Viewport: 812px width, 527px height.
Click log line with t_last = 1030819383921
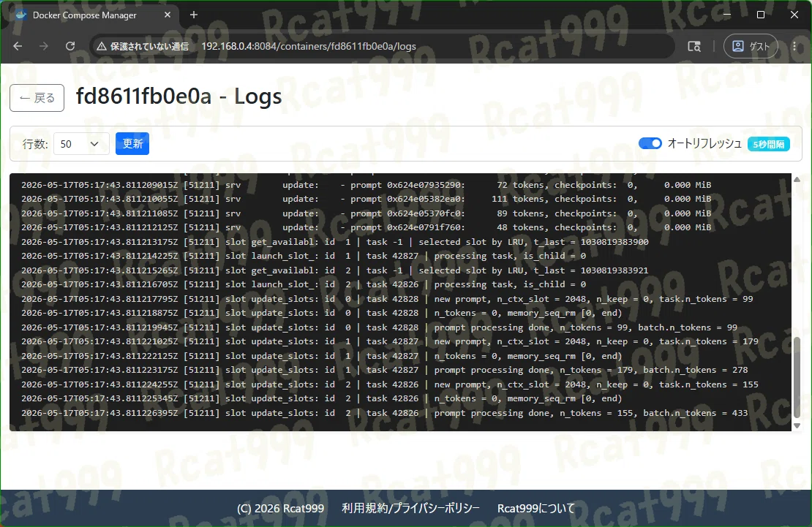[334, 270]
